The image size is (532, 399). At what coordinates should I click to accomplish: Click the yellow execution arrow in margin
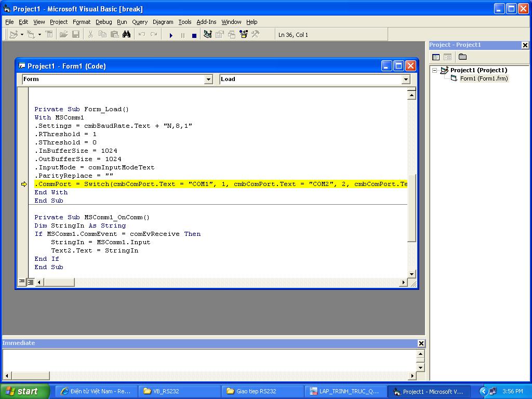[24, 184]
